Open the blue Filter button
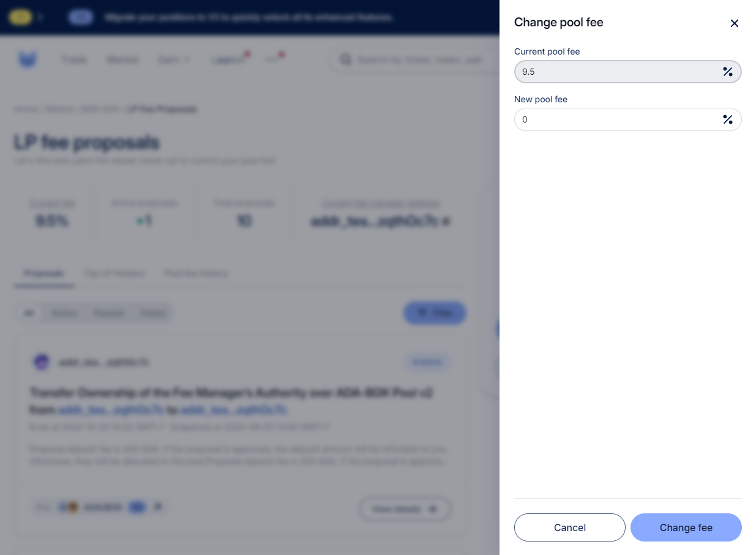This screenshot has height=555, width=756. (x=435, y=313)
